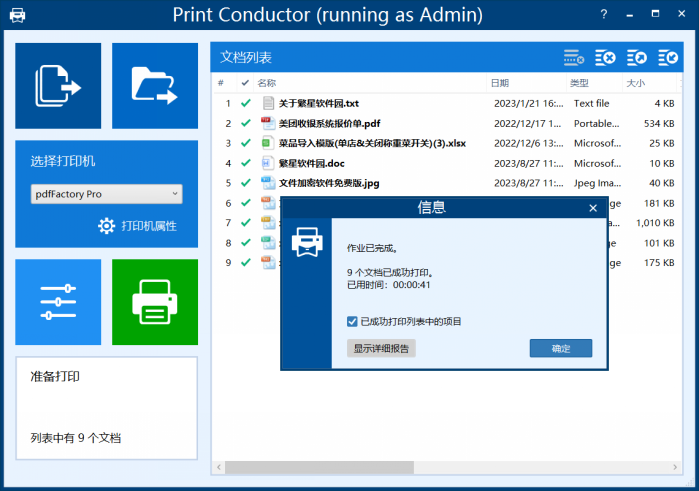Open 打印机属性 link
The width and height of the screenshot is (699, 491).
149,226
